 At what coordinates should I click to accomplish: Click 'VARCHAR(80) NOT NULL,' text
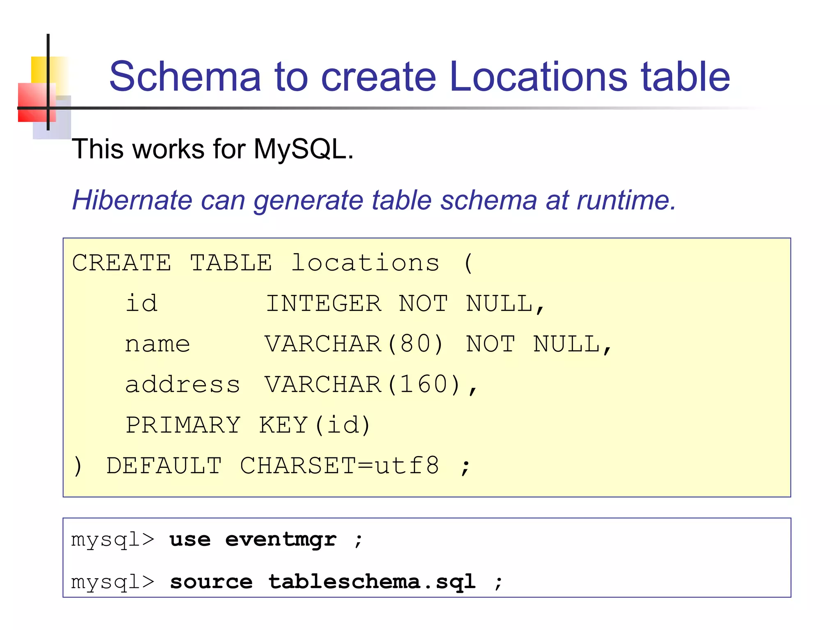[x=438, y=344]
